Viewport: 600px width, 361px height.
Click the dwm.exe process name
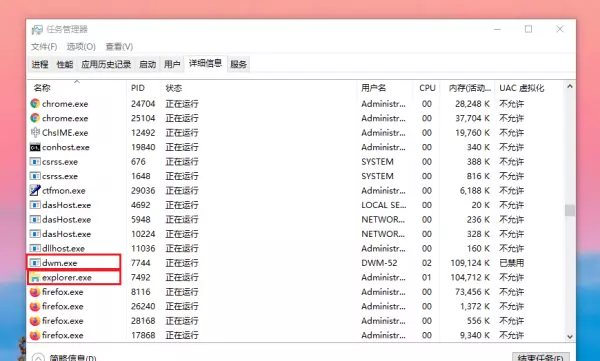60,263
